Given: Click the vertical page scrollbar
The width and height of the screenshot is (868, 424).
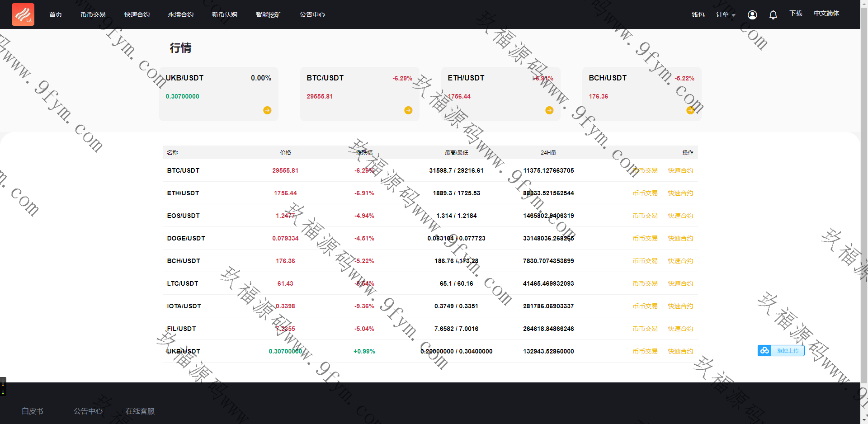Looking at the screenshot, I should [864, 181].
